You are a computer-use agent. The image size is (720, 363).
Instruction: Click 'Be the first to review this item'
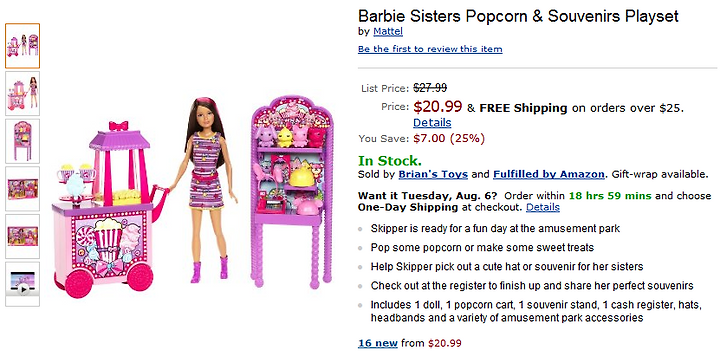coord(430,49)
